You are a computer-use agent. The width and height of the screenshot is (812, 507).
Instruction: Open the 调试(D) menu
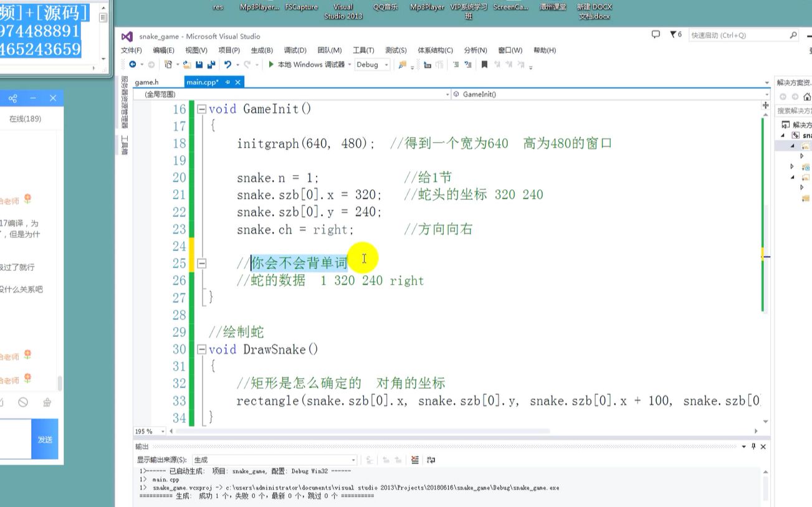pos(295,50)
